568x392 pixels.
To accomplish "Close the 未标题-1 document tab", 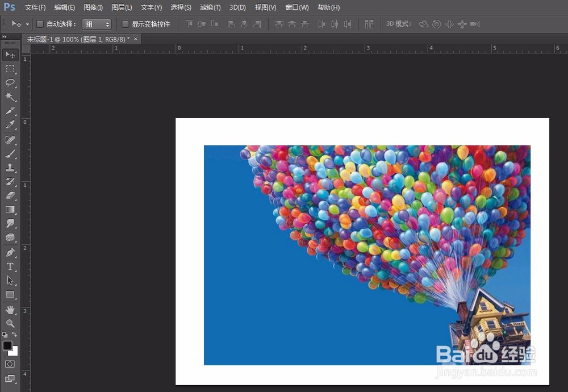I will (136, 39).
